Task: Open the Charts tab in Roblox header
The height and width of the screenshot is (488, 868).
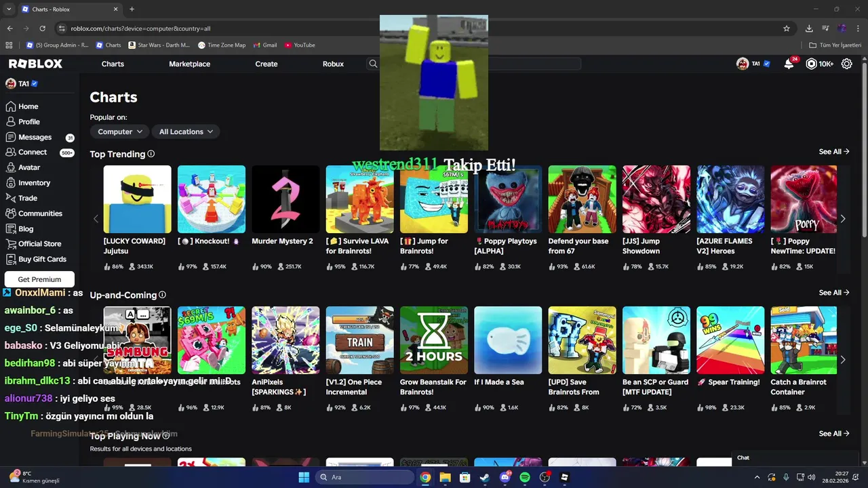Action: tap(113, 64)
